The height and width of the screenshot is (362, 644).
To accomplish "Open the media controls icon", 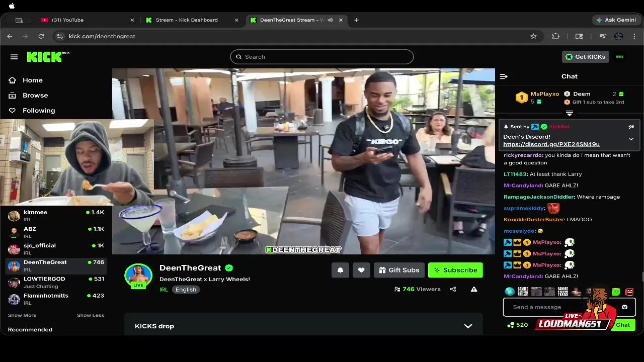I will click(603, 36).
